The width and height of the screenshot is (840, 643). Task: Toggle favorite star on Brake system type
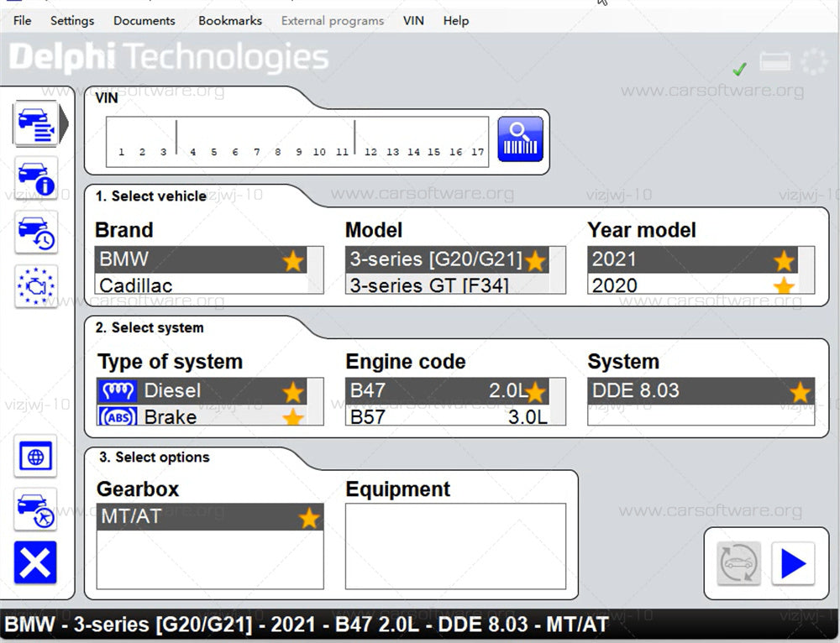click(x=293, y=416)
